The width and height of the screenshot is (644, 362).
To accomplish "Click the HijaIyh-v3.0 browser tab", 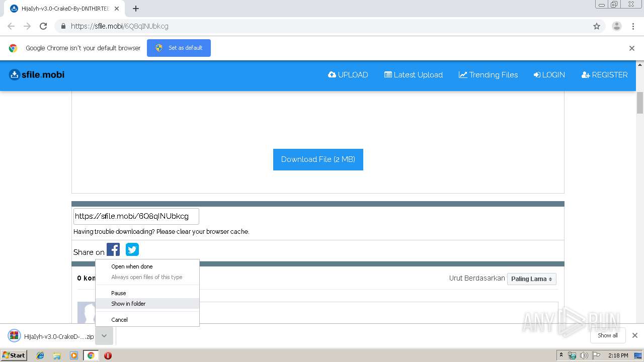I will 64,9.
